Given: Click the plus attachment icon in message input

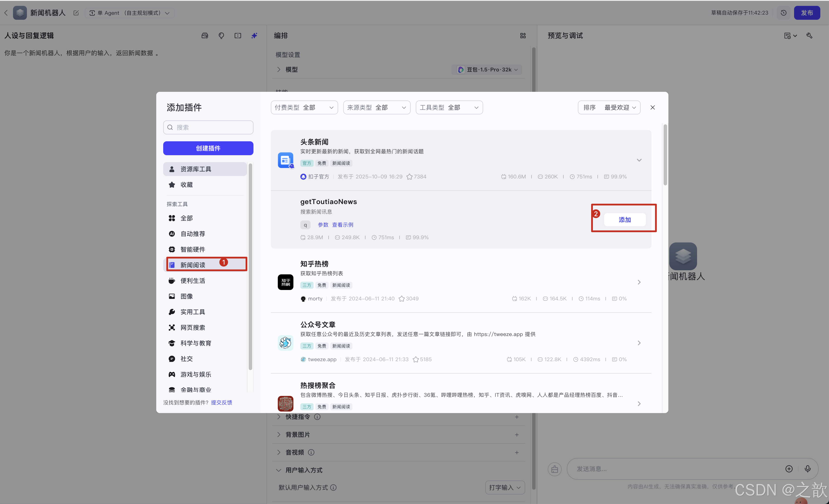Looking at the screenshot, I should point(789,469).
